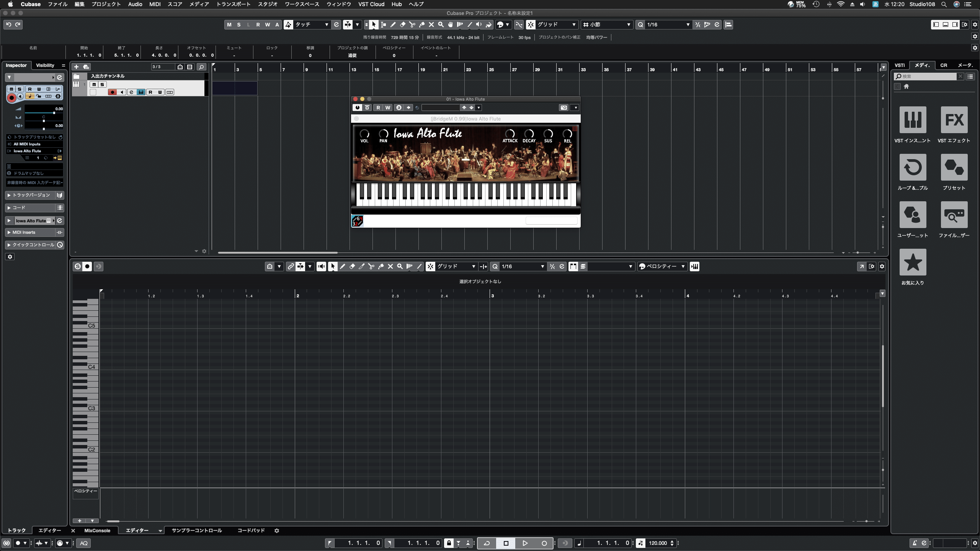Viewport: 980px width, 551px height.
Task: Select the Glue tool in main toolbar
Action: 421,24
